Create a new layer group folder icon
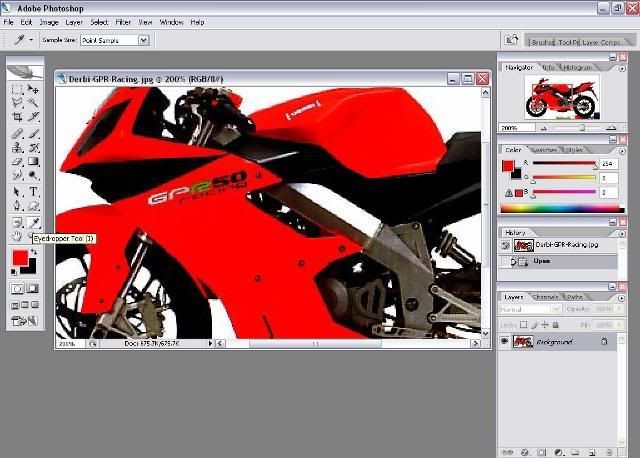Screen dimensions: 640x458 click(575, 452)
